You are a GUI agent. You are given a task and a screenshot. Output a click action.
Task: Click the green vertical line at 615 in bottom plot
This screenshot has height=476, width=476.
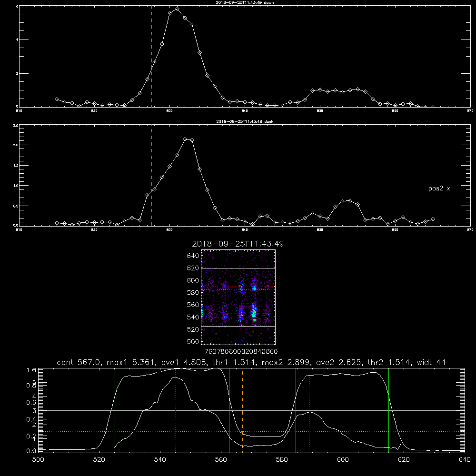[x=388, y=410]
